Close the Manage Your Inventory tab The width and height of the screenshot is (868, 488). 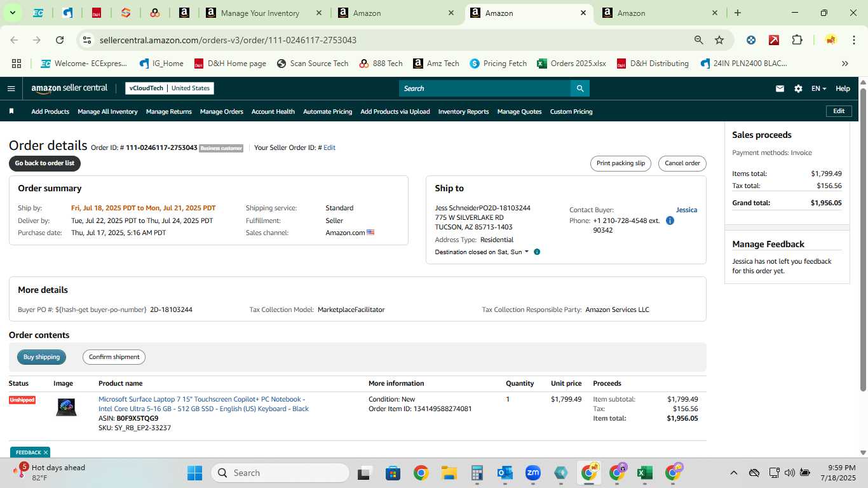318,13
